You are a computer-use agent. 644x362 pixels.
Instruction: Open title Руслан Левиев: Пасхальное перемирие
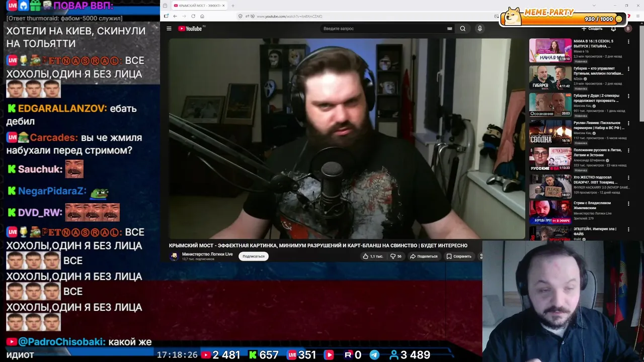(599, 125)
